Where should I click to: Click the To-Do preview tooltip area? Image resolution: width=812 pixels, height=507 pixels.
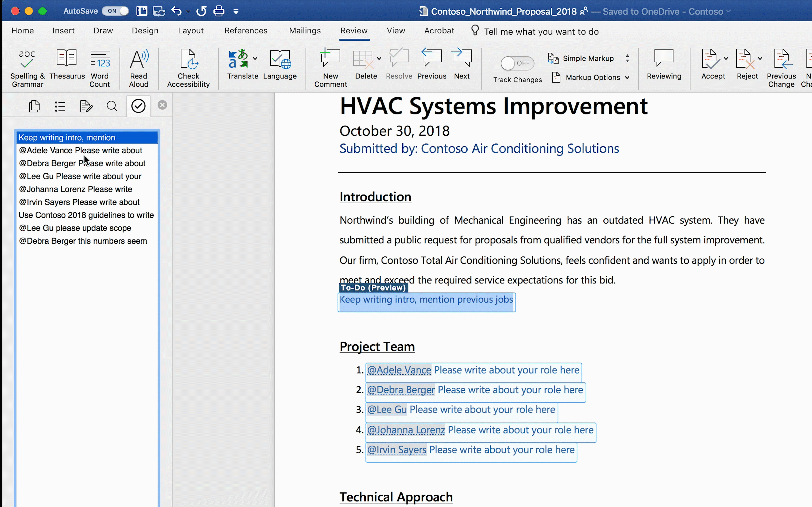click(372, 287)
